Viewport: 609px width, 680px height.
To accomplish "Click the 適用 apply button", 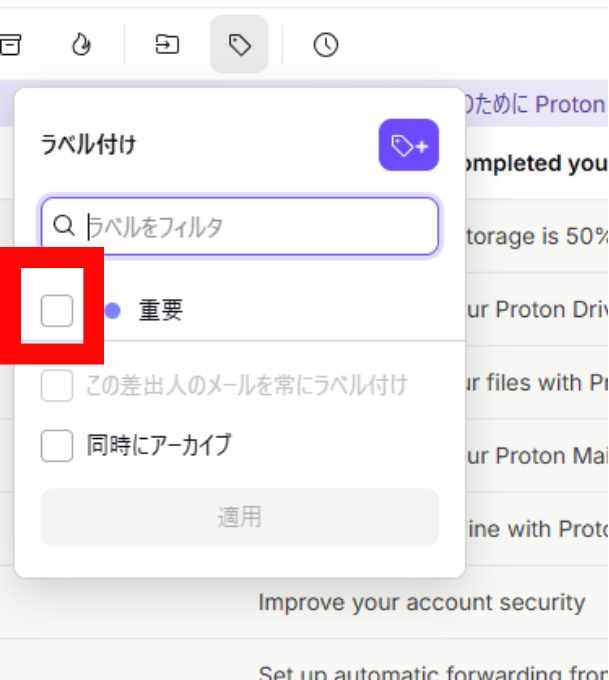I will pos(240,517).
